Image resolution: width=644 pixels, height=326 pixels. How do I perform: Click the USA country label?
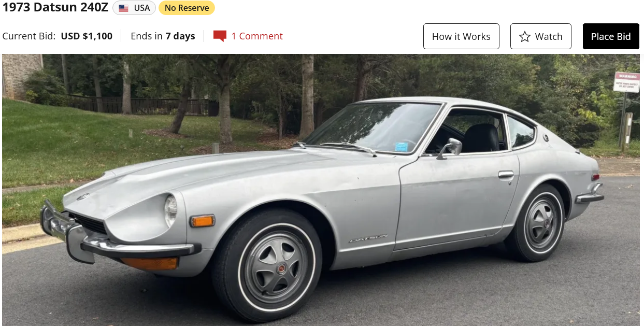coord(142,8)
